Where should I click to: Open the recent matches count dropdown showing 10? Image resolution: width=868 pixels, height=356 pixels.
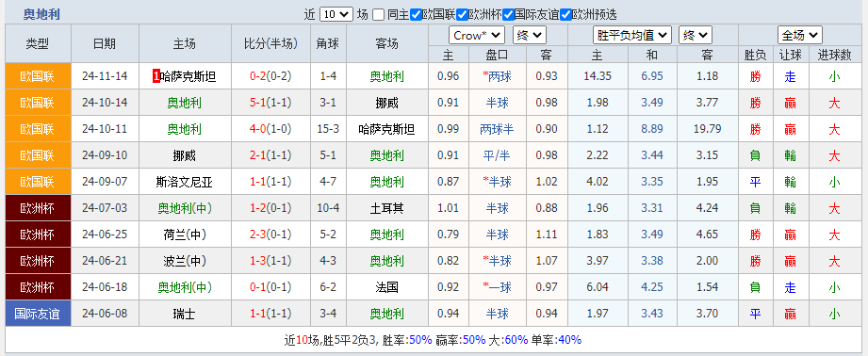coord(336,14)
